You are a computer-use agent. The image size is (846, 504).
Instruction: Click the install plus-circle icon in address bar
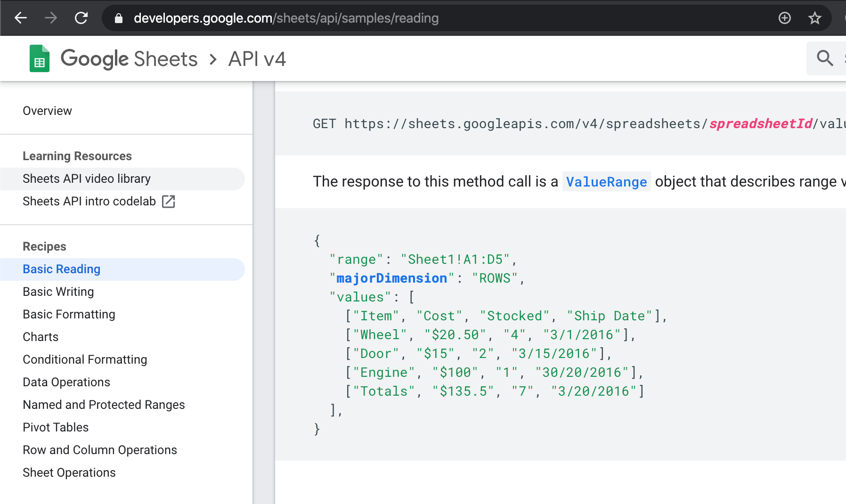(x=785, y=18)
